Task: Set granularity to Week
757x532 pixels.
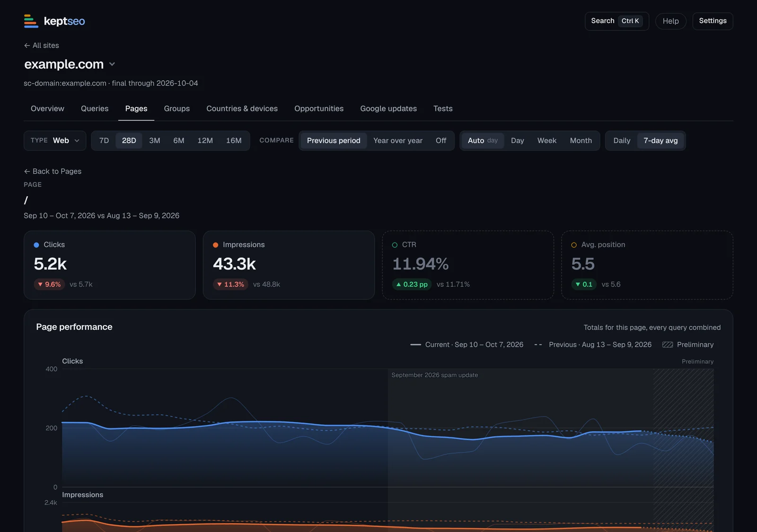Action: 547,141
